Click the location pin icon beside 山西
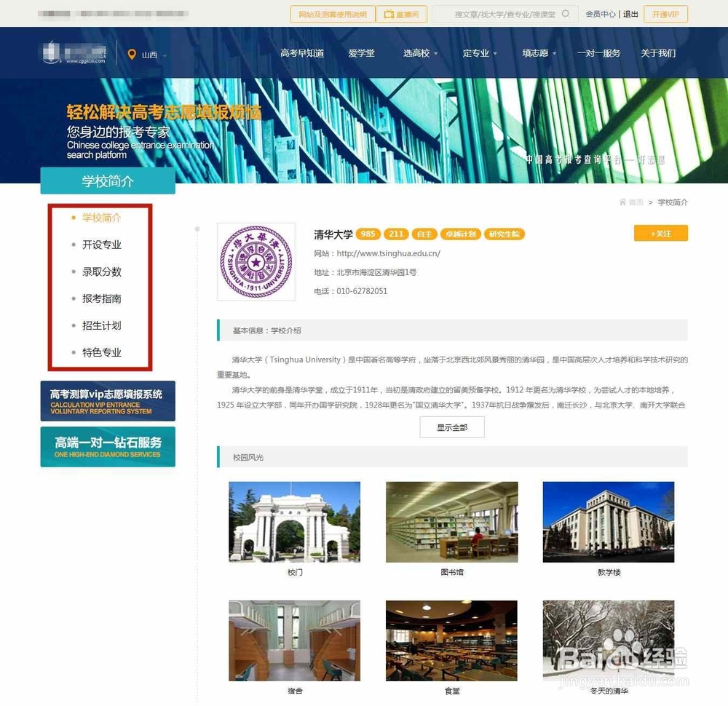This screenshot has height=706, width=728. pos(132,55)
